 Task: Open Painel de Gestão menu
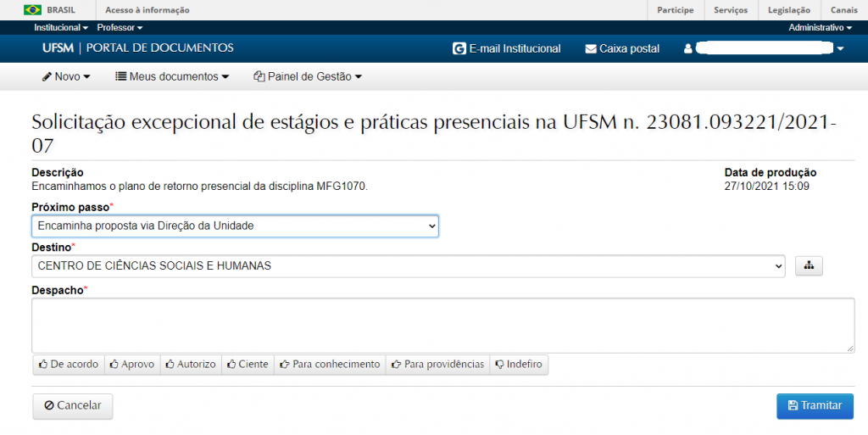[x=308, y=76]
